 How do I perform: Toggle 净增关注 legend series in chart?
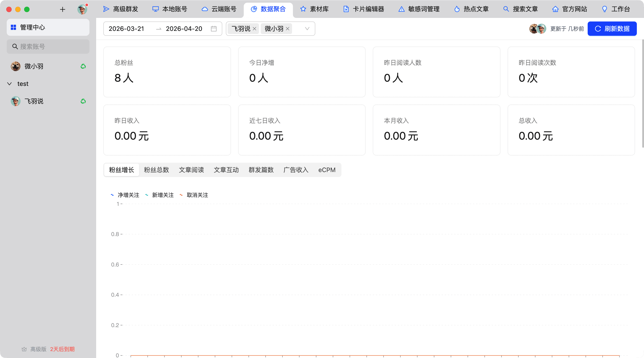(125, 195)
